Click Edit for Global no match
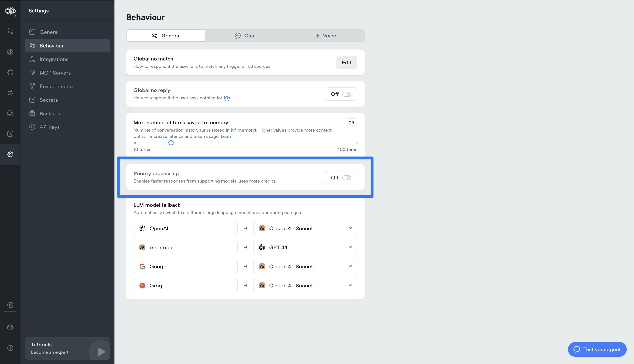Screen dimensions: 634x364 coord(346,62)
